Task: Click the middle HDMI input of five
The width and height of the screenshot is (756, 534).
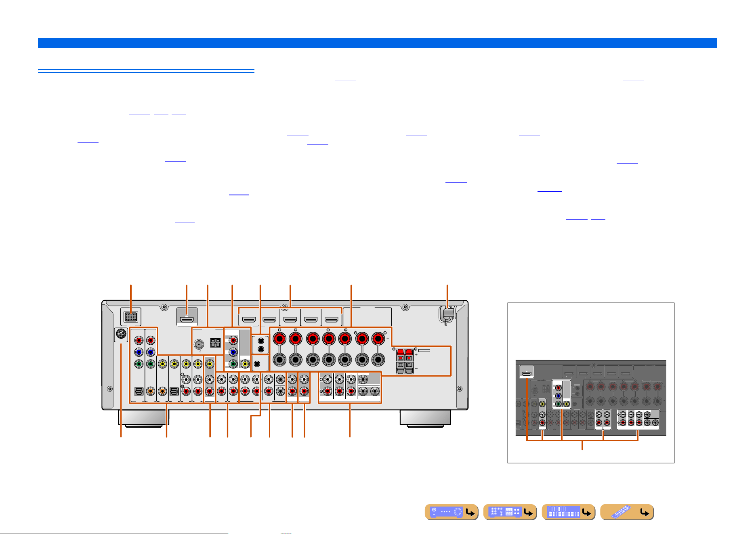Action: (290, 320)
